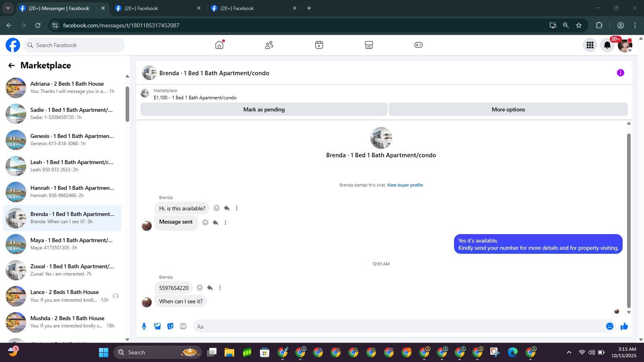Open the $1,100 listing link

[x=195, y=98]
